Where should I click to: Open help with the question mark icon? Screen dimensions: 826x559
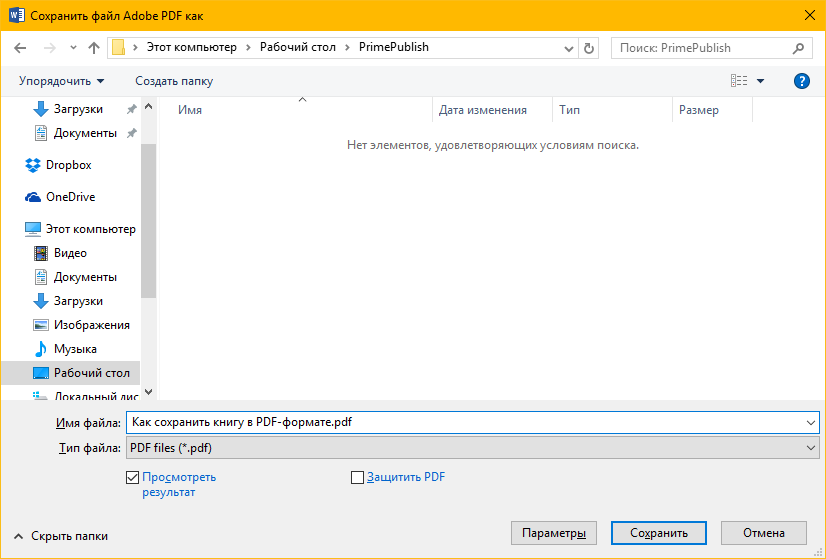tap(801, 81)
